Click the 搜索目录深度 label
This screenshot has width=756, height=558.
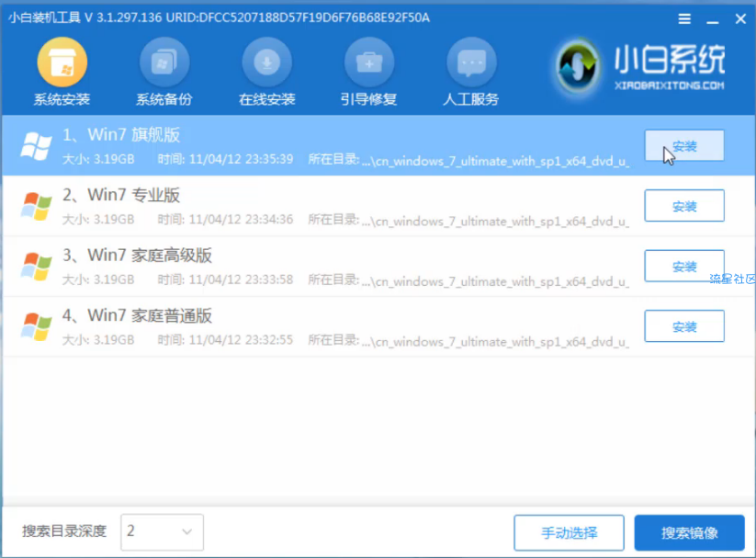(64, 531)
